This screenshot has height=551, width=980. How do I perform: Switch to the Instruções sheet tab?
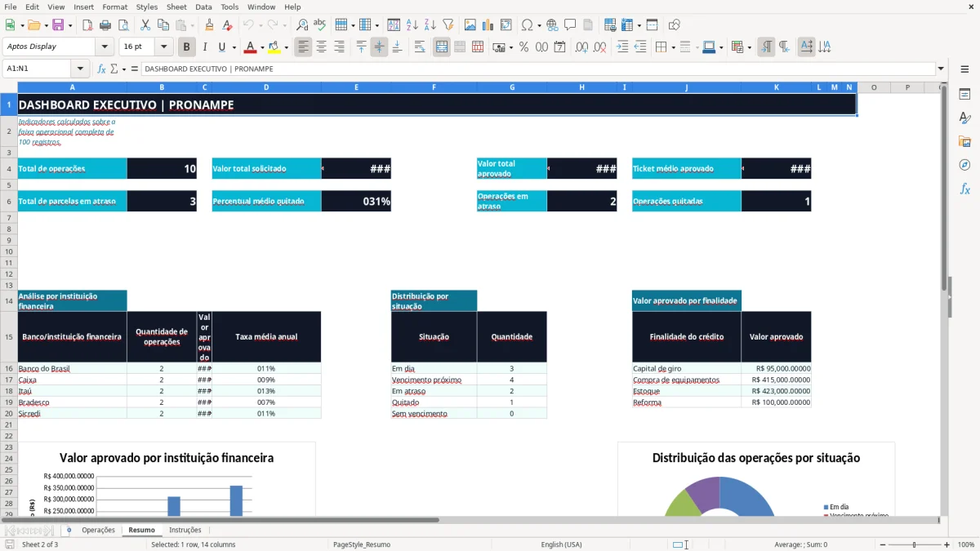pyautogui.click(x=185, y=530)
